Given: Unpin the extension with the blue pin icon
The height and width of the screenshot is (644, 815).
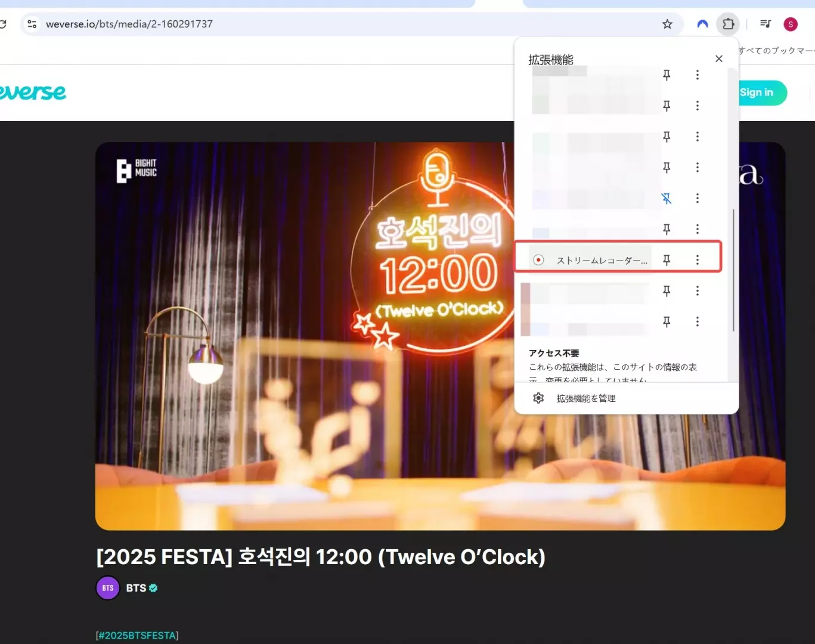Looking at the screenshot, I should pos(667,198).
